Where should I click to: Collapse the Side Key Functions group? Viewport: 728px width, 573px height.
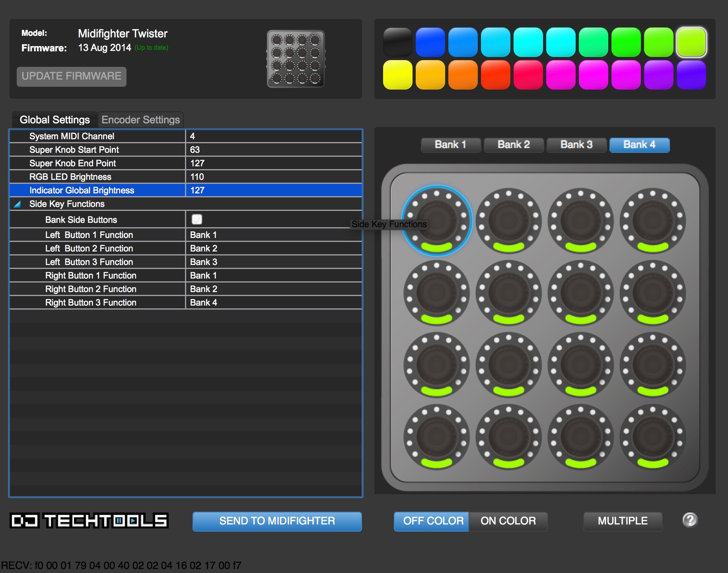pyautogui.click(x=18, y=204)
